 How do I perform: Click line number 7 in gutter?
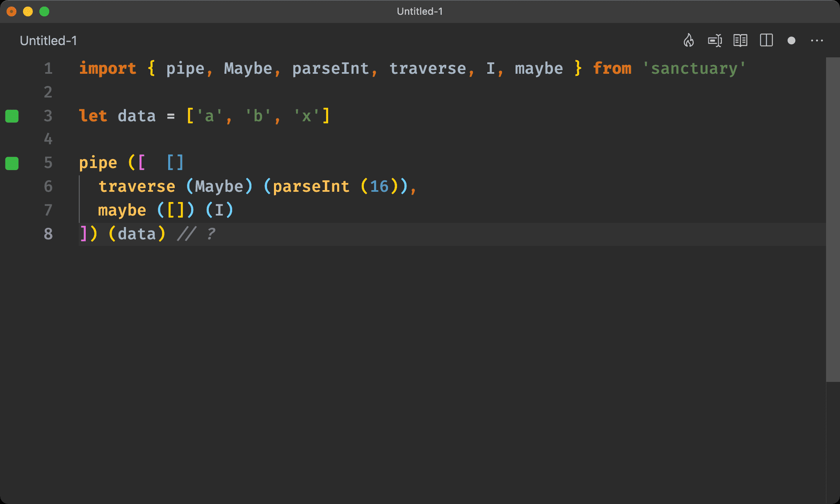48,210
